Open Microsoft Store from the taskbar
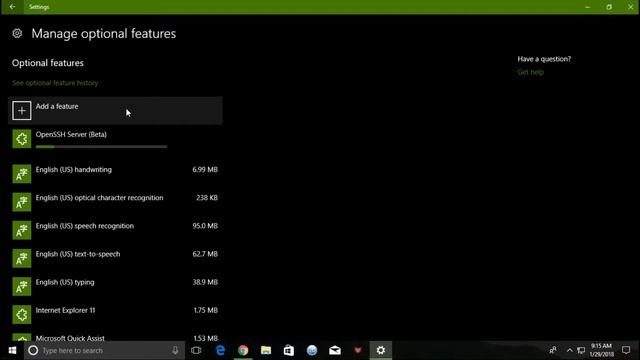The width and height of the screenshot is (640, 360). pyautogui.click(x=289, y=350)
